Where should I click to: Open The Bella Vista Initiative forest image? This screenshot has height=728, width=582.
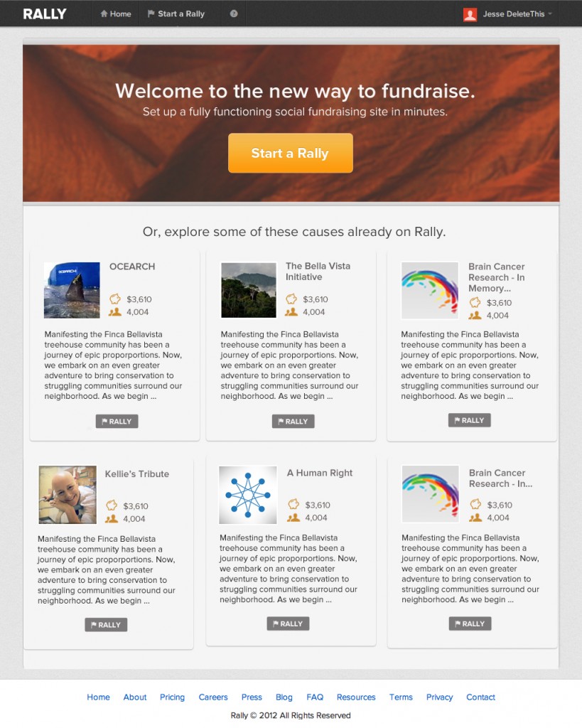(x=248, y=290)
